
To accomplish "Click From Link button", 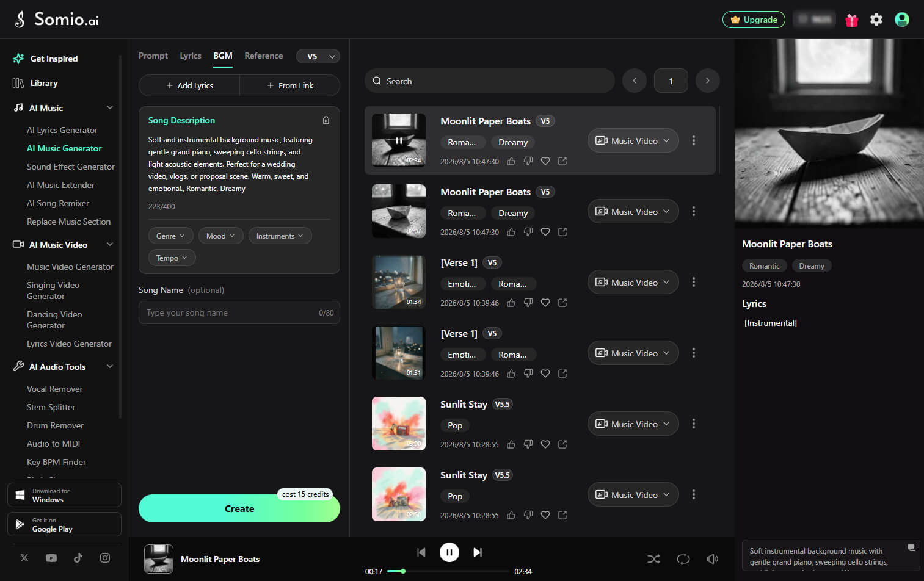I will pos(290,85).
